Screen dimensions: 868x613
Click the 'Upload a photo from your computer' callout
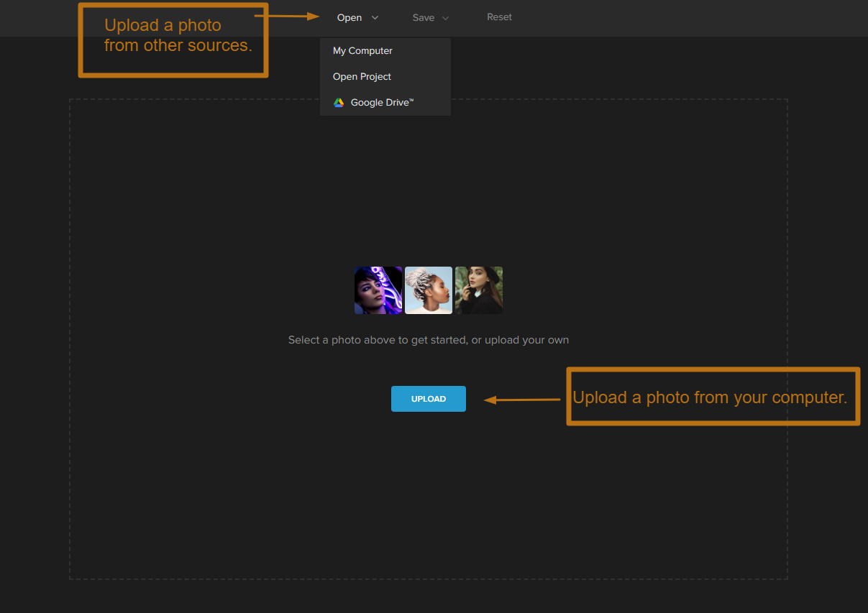click(713, 397)
